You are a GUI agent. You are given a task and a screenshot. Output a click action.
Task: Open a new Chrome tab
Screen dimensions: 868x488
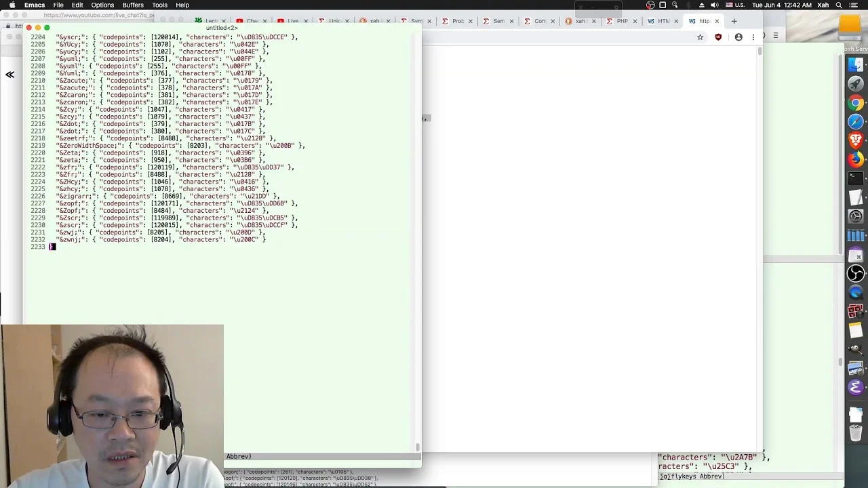(x=734, y=21)
